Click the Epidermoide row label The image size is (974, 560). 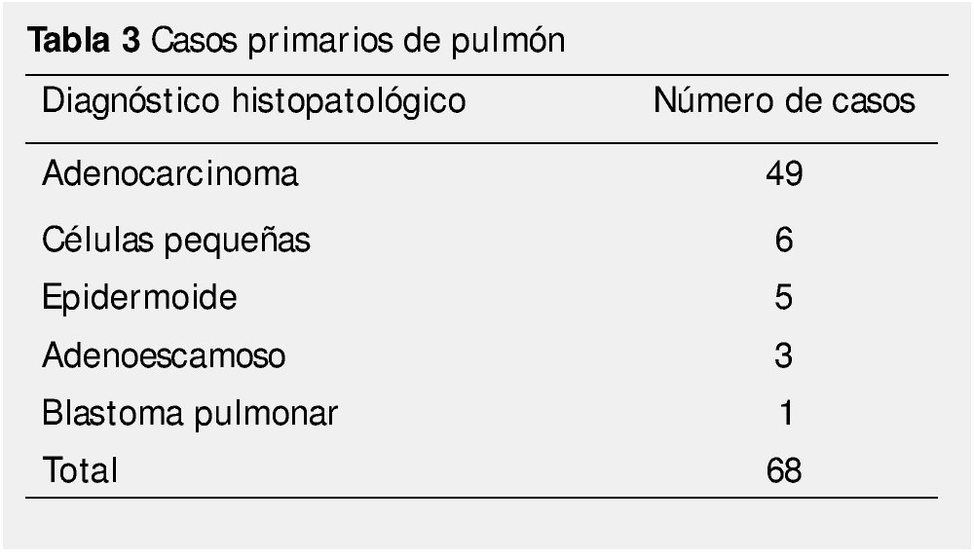[139, 297]
